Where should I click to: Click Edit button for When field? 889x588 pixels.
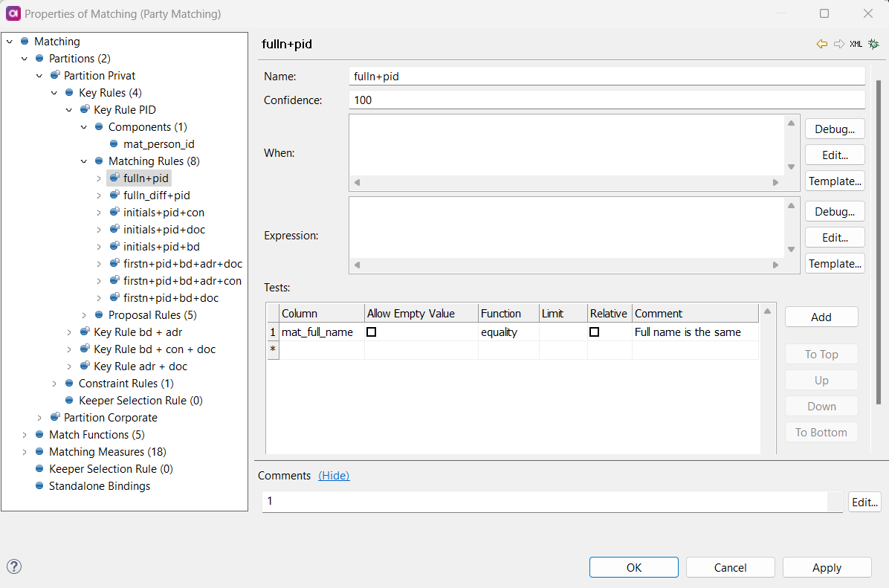(x=835, y=155)
